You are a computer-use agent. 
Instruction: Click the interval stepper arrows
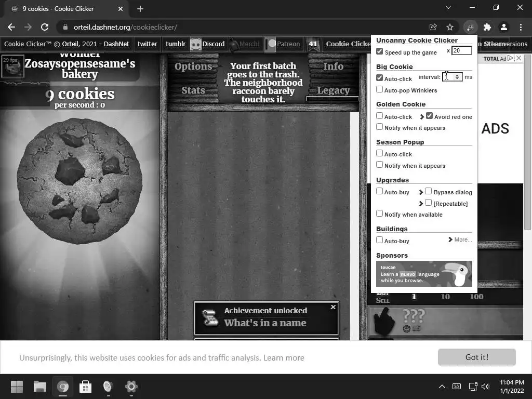click(x=457, y=77)
